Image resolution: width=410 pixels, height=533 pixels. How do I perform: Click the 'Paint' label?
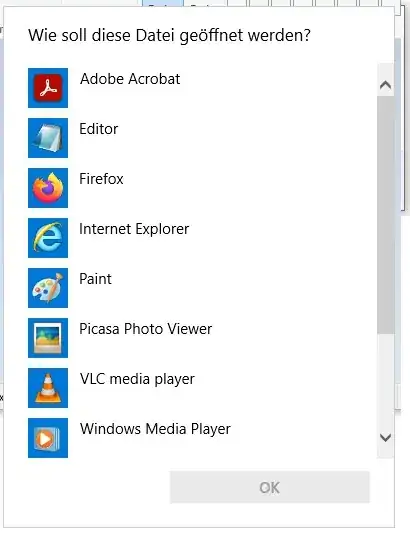tap(95, 279)
